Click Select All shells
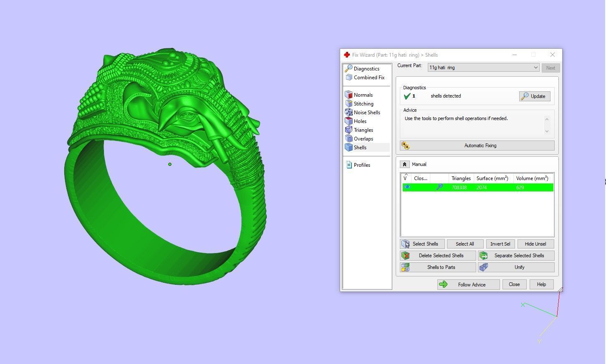606x364 pixels. 465,244
